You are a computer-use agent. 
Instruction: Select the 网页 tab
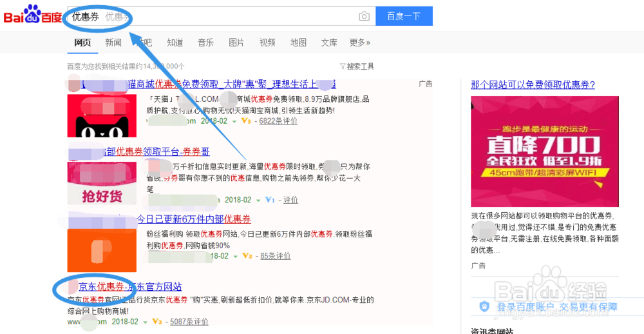pos(82,43)
